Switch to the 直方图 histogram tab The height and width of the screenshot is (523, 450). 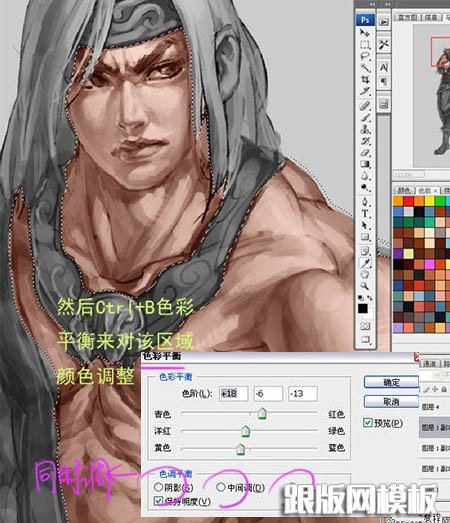pyautogui.click(x=407, y=17)
